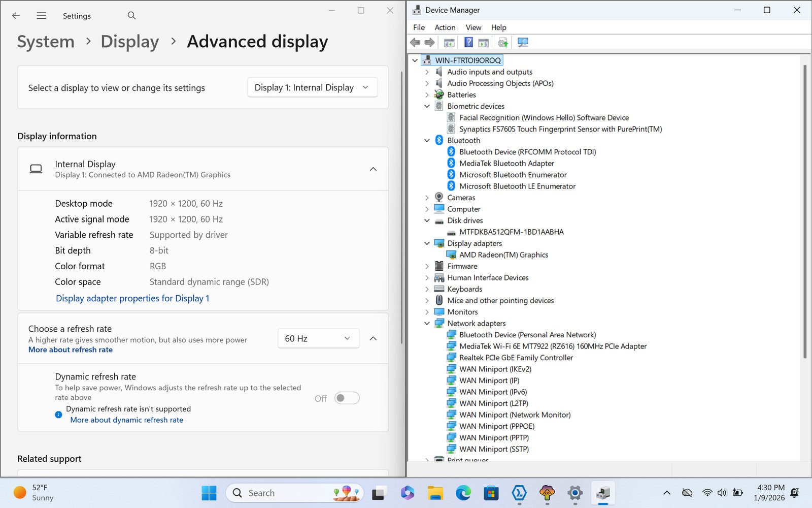Screen dimensions: 812x508
Task: Open the View menu in Device Manager
Action: [x=473, y=27]
